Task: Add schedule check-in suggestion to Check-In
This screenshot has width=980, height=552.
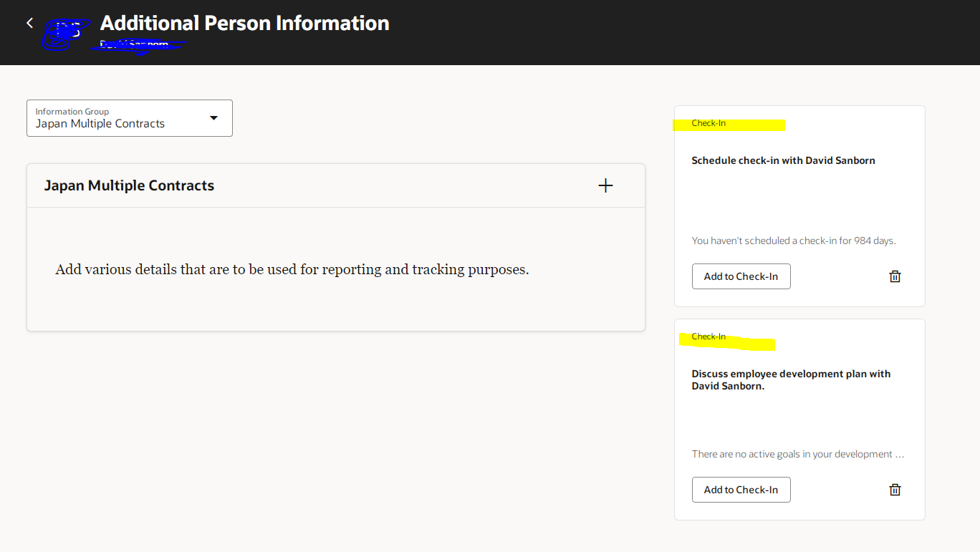Action: pos(741,276)
